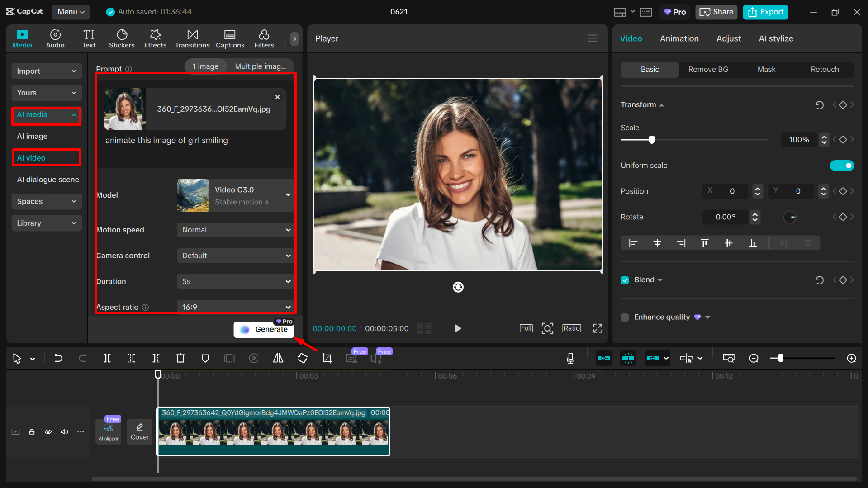The width and height of the screenshot is (868, 488).
Task: Click the Export button
Action: coord(765,12)
